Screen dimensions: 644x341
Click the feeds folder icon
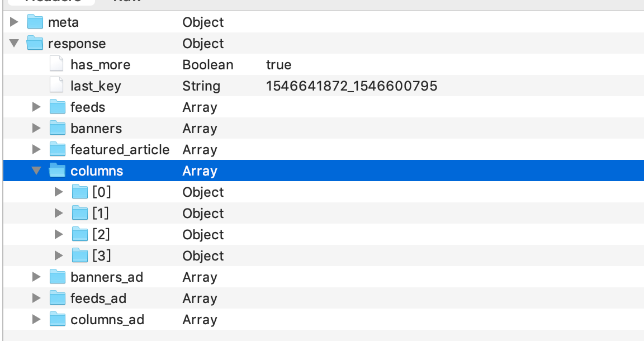click(58, 107)
